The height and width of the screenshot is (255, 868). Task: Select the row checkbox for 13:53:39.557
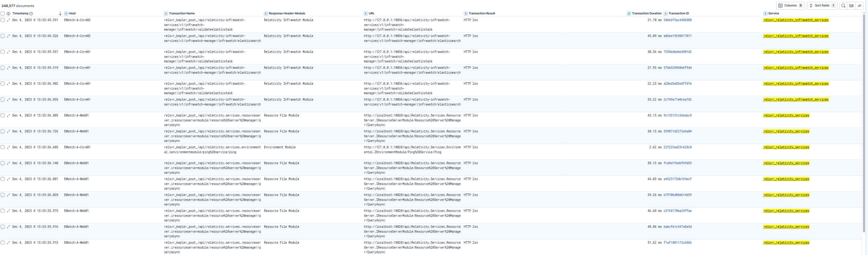(3, 52)
